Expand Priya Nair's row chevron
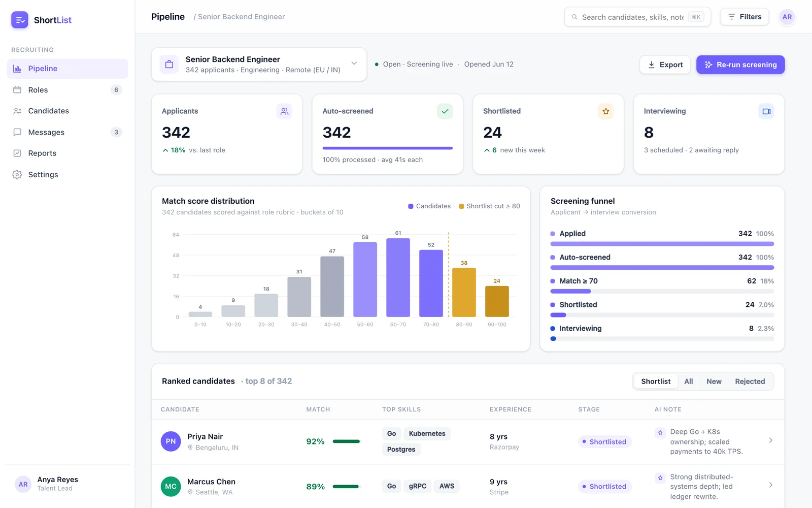This screenshot has width=812, height=508. pyautogui.click(x=770, y=440)
